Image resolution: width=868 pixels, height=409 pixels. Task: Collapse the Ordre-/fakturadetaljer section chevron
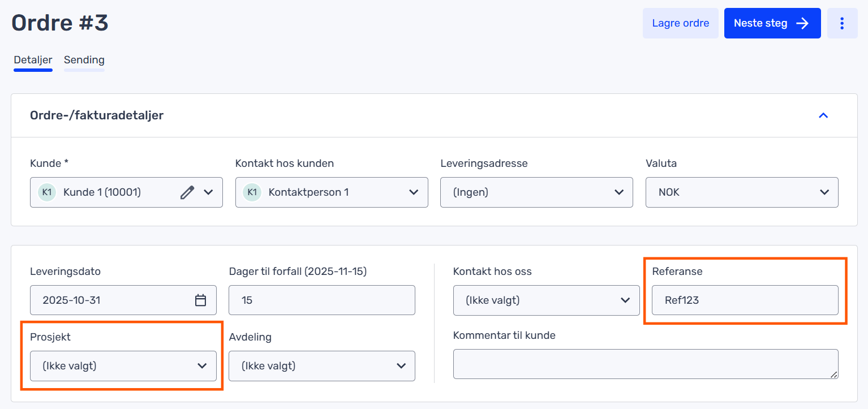823,115
